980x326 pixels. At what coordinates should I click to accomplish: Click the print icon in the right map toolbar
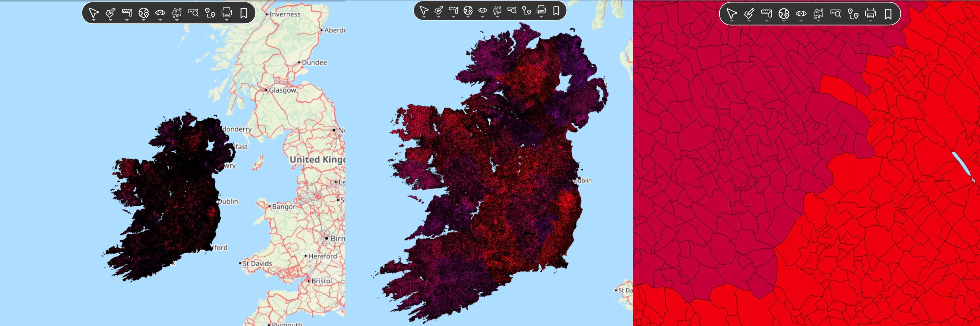[870, 14]
